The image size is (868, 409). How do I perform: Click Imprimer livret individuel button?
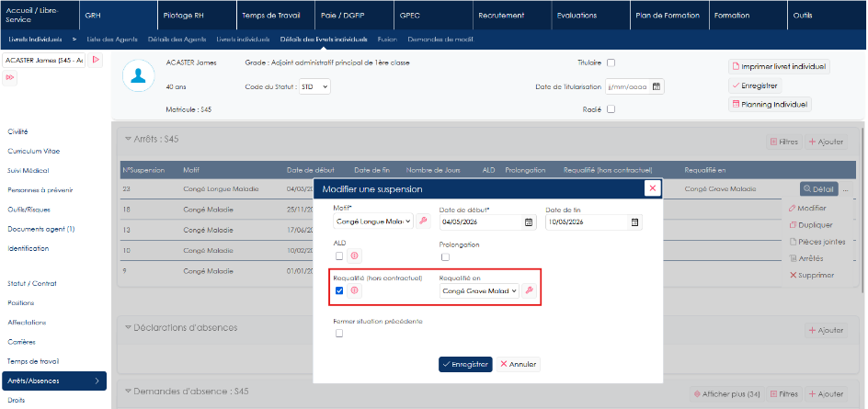(x=779, y=66)
